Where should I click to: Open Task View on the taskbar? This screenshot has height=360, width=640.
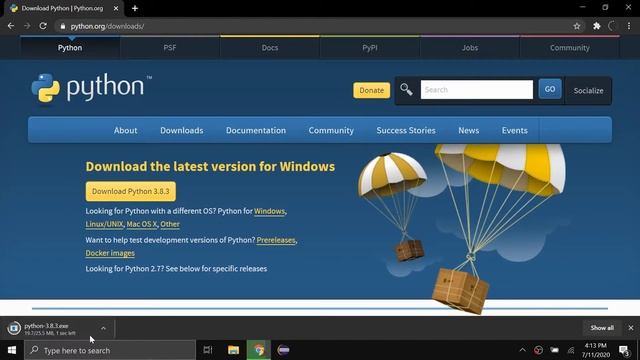click(x=208, y=350)
